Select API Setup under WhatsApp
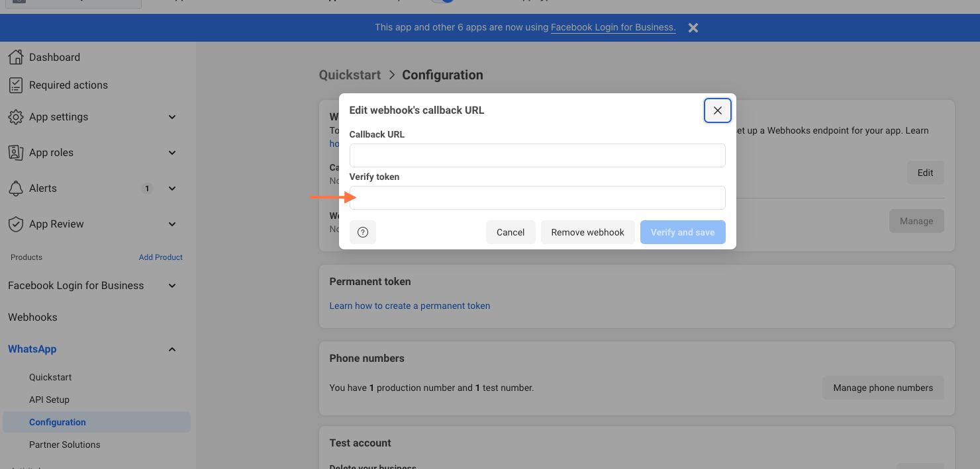980x469 pixels. coord(49,400)
